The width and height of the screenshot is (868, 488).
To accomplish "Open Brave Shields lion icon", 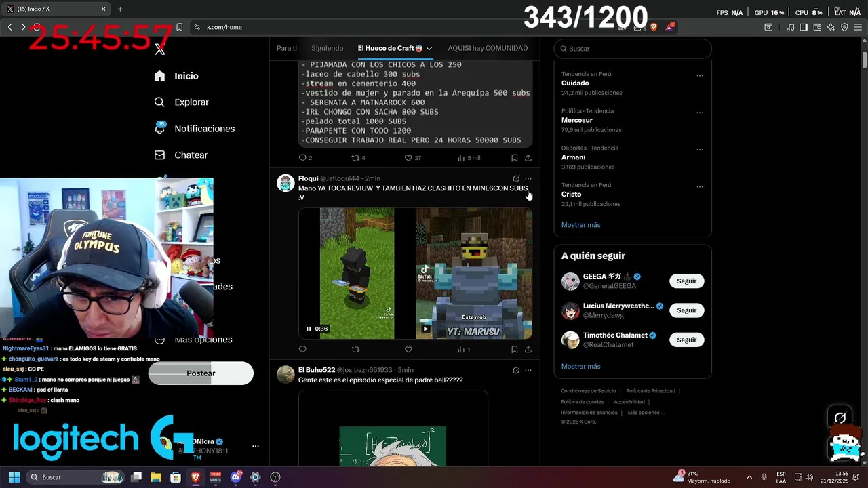I will pos(654,27).
